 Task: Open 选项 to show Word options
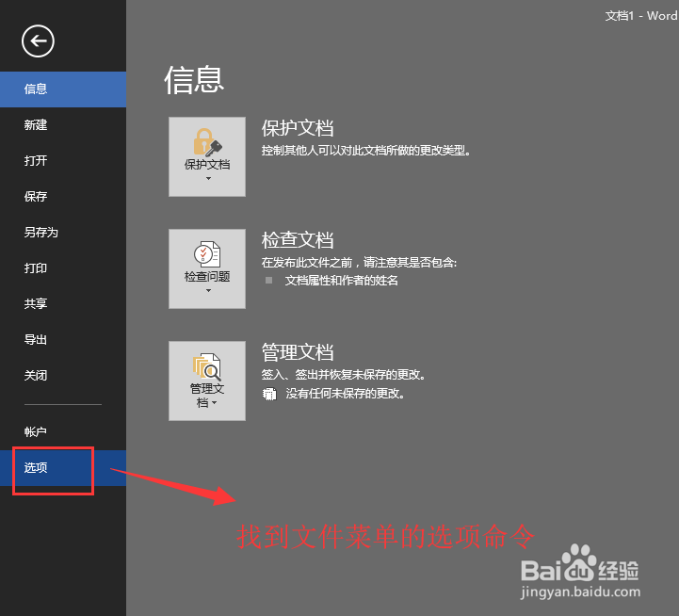(x=63, y=468)
